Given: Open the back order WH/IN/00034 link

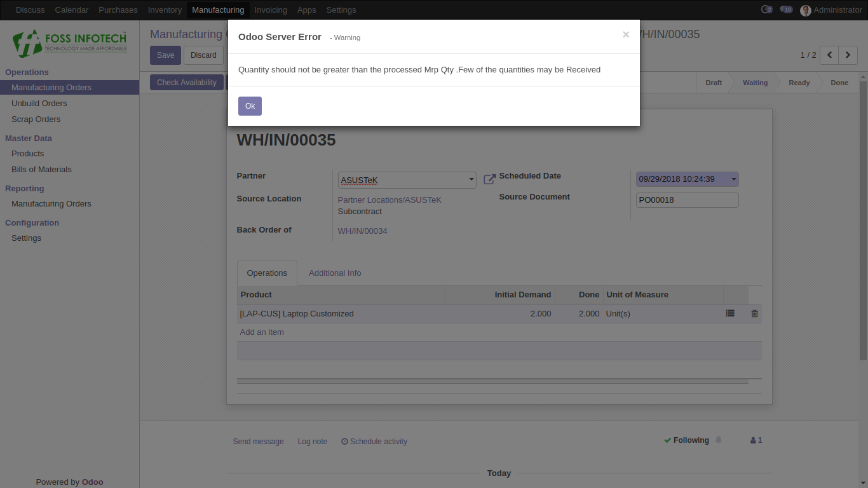Looking at the screenshot, I should click(362, 231).
